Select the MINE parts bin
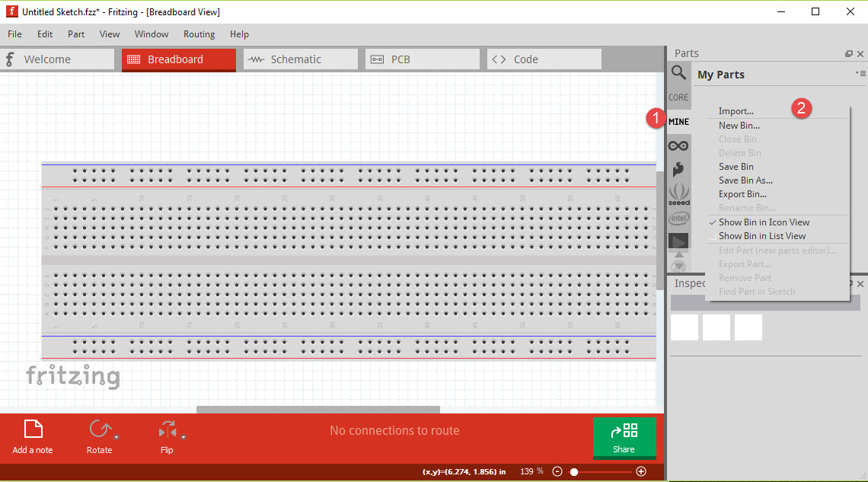 678,122
